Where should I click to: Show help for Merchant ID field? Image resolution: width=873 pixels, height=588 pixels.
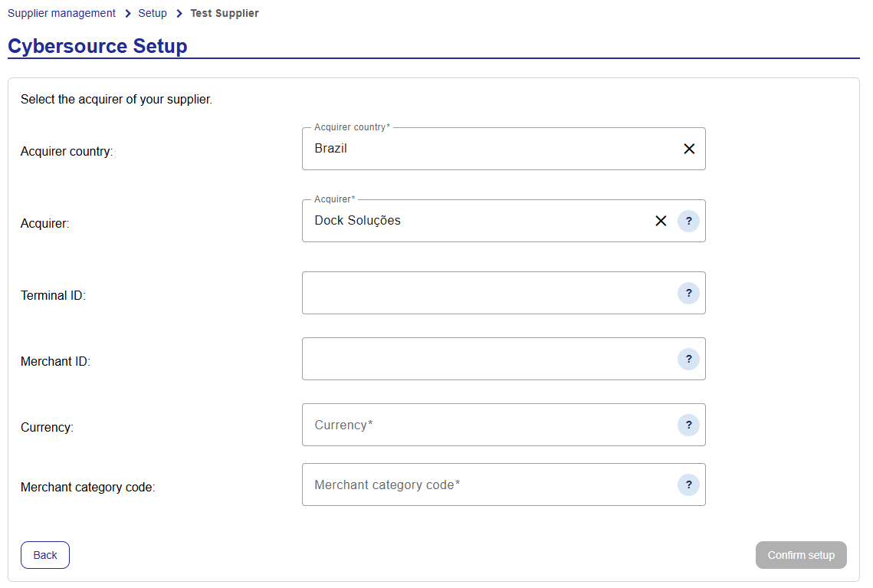tap(688, 359)
